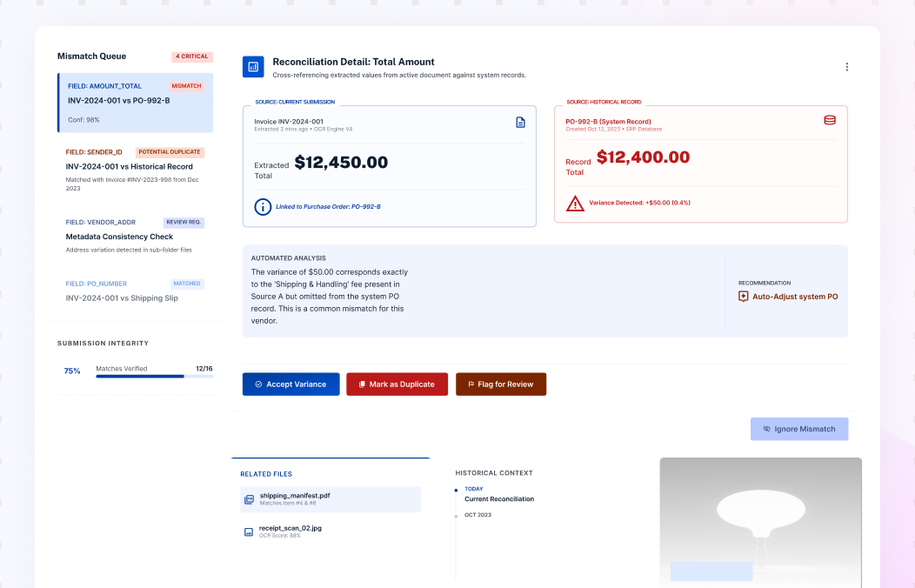Click the document icon on Invoice INV-2024-001 card
This screenshot has height=588, width=915.
pos(520,123)
